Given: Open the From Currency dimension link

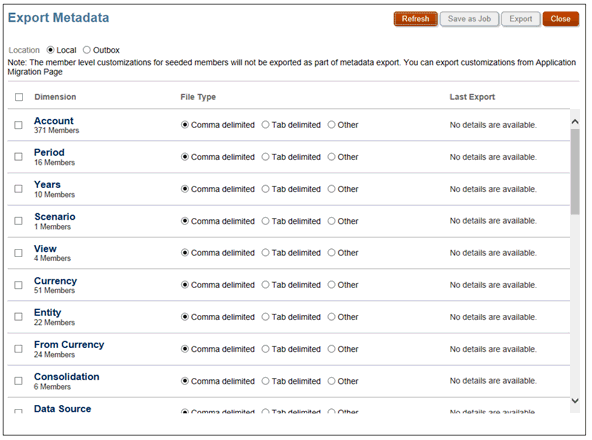Looking at the screenshot, I should point(69,345).
